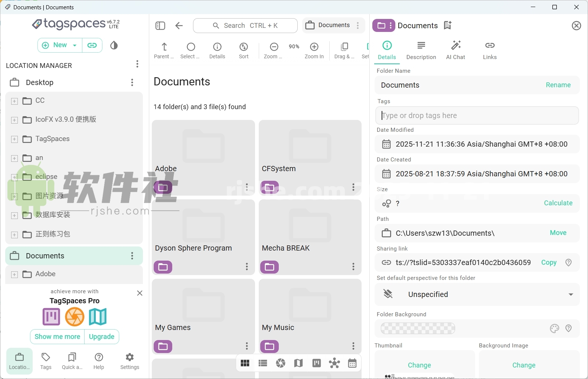588x379 pixels.
Task: Click the Dyson Sphere Program folder tag icon
Action: click(163, 267)
